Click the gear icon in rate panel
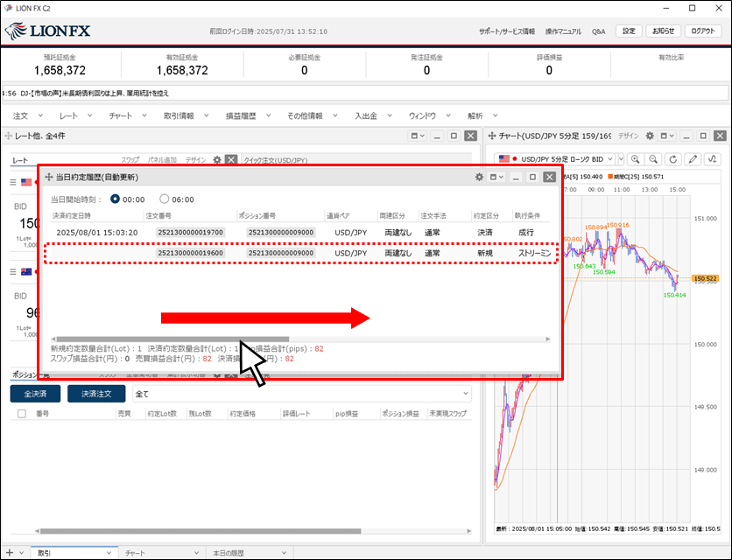 (x=217, y=160)
